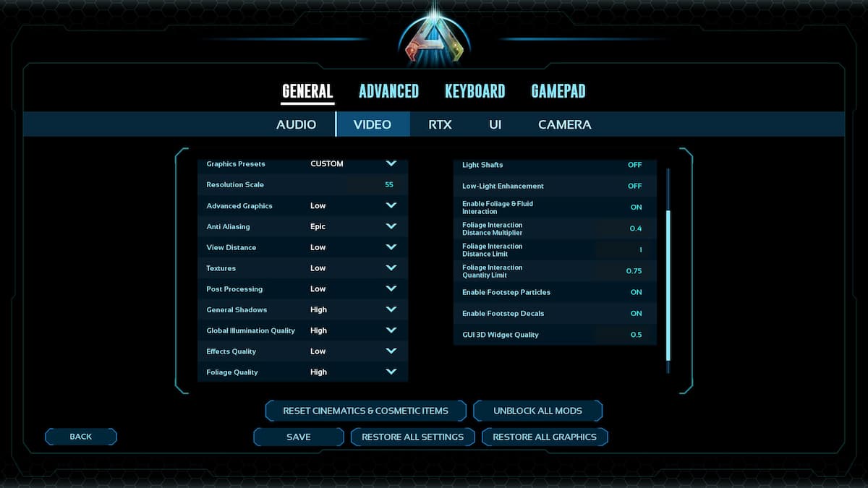Switch to the AUDIO tab
868x488 pixels.
point(296,124)
